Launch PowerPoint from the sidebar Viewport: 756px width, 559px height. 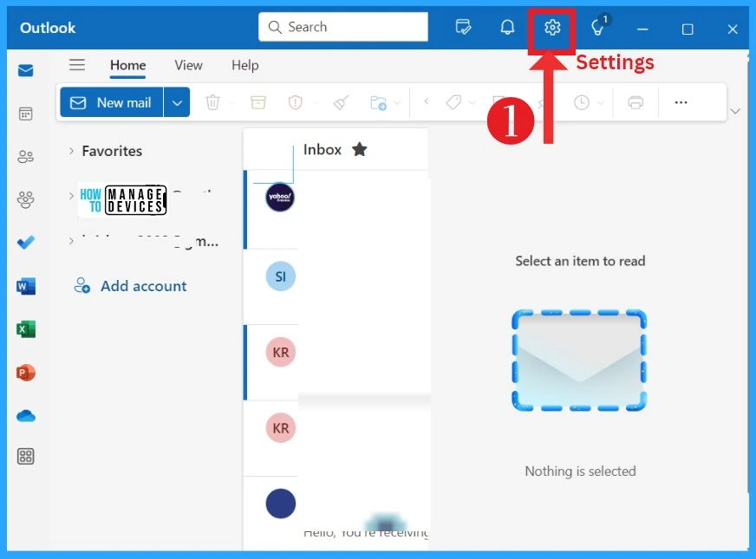[25, 373]
